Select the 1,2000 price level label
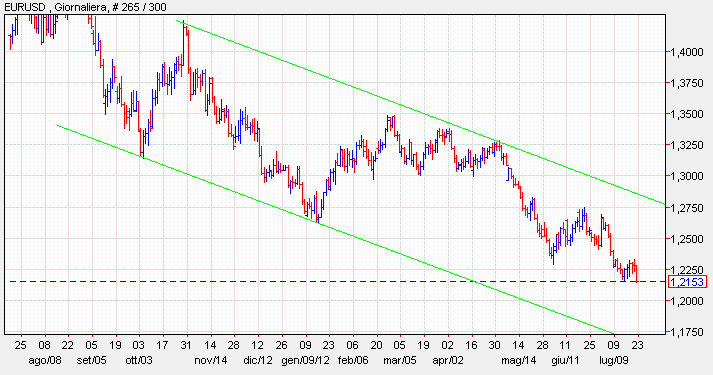This screenshot has height=375, width=713. [687, 301]
